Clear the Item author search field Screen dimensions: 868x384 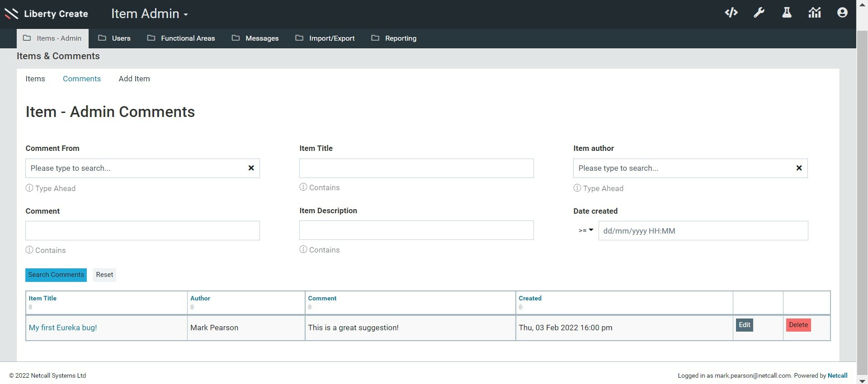point(799,168)
